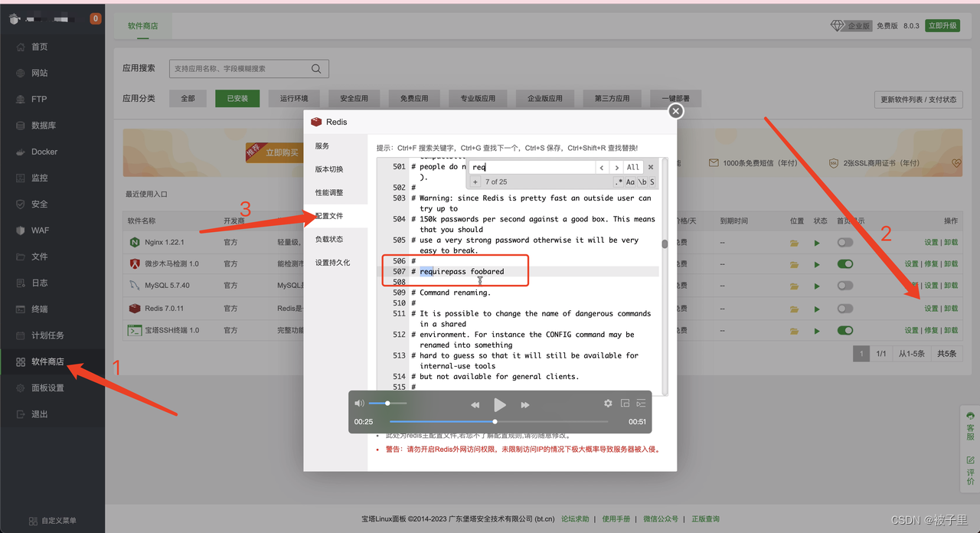The height and width of the screenshot is (533, 980).
Task: Select the 负载状态 tab in Redis dialog
Action: [335, 239]
